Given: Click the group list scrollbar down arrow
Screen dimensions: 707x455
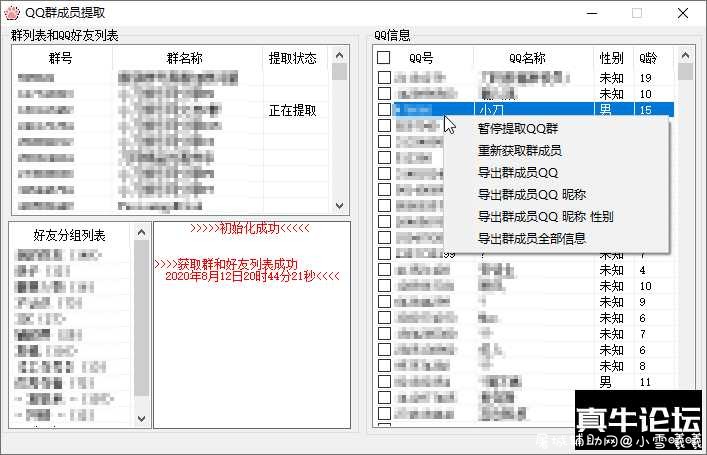Looking at the screenshot, I should [340, 206].
